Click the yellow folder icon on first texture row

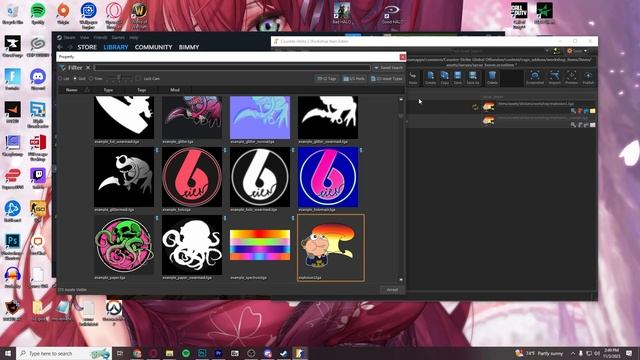(x=593, y=111)
